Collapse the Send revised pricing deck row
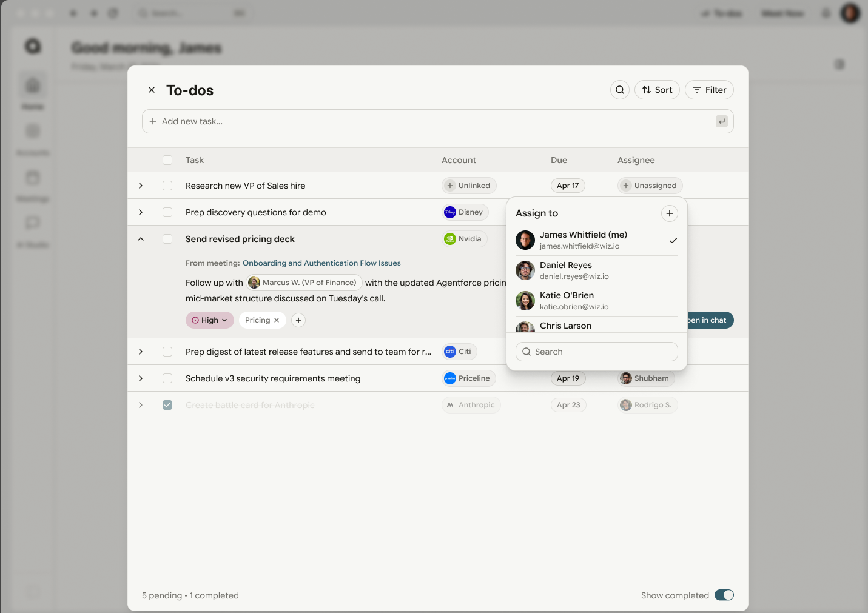Viewport: 868px width, 613px height. [x=141, y=239]
